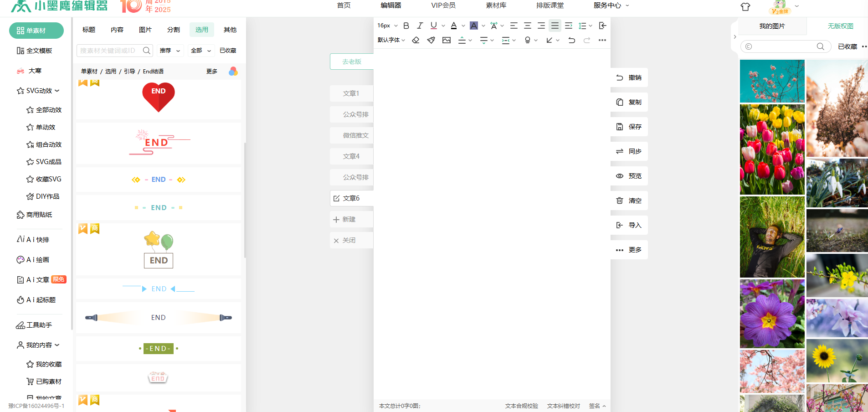Click the eraser clear-format icon
Viewport: 868px width, 412px height.
coord(416,41)
